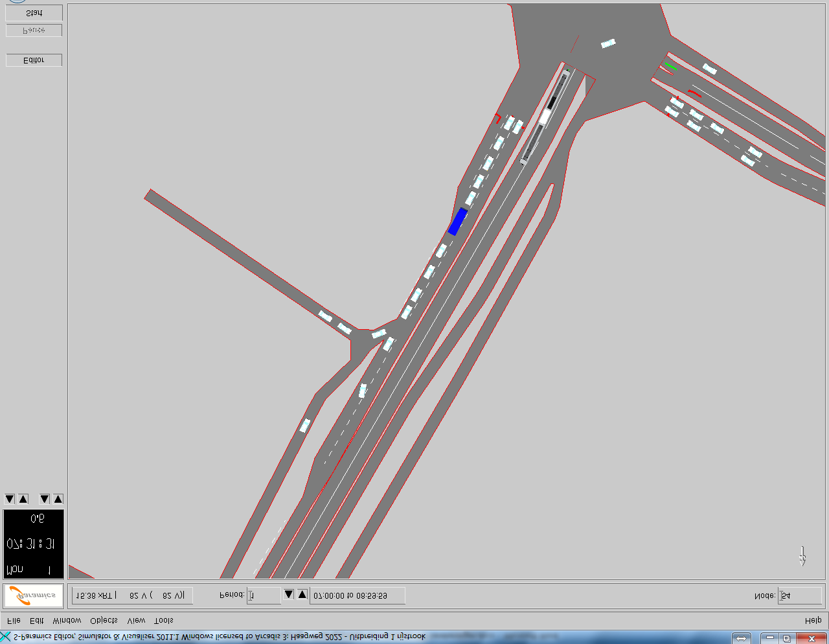Click the greyed Pause button

pos(34,30)
